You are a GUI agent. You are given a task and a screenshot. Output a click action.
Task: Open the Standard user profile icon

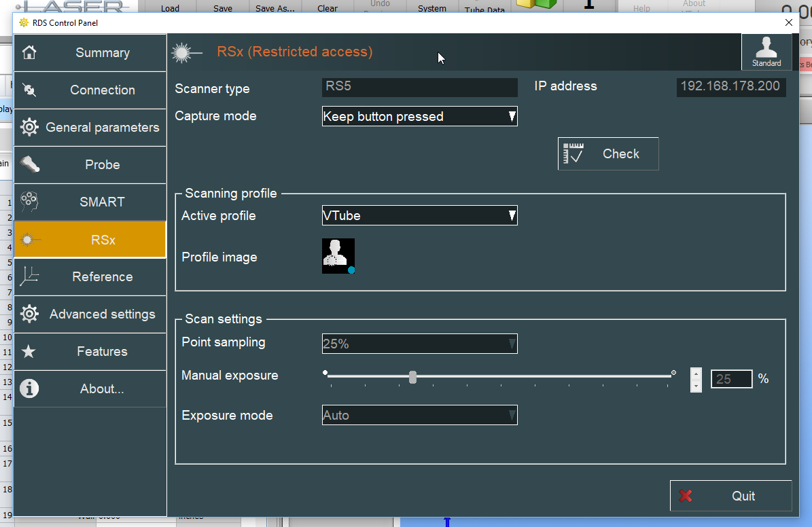[x=766, y=52]
